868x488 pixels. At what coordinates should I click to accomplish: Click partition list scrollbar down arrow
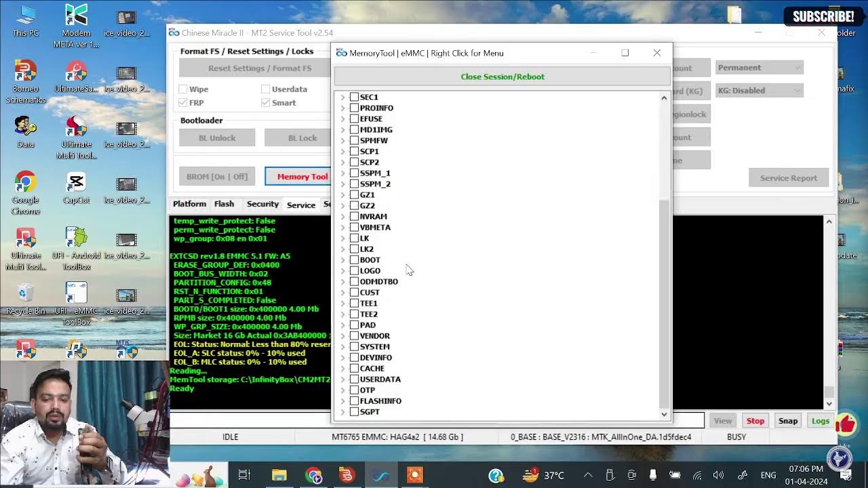tap(664, 414)
